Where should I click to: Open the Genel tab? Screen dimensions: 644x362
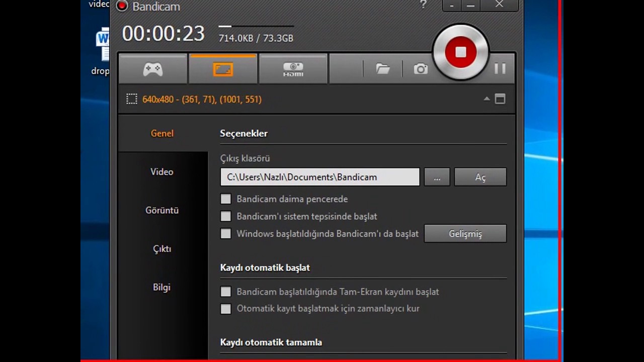coord(162,133)
